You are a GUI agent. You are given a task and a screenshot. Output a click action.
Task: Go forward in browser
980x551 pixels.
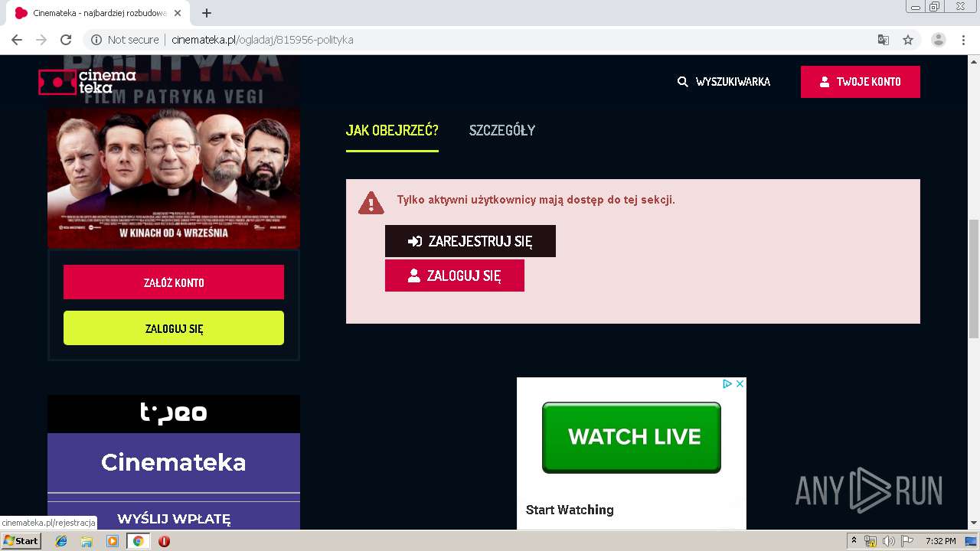(41, 40)
